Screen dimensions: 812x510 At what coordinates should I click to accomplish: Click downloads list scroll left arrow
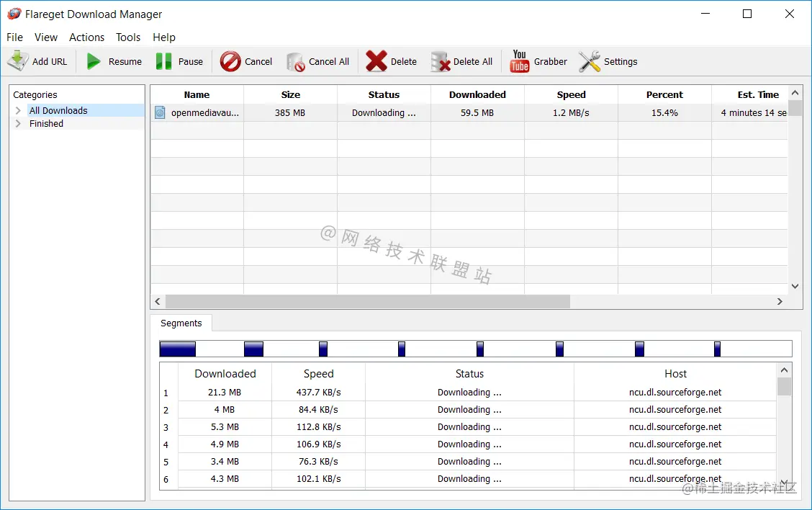click(x=158, y=301)
